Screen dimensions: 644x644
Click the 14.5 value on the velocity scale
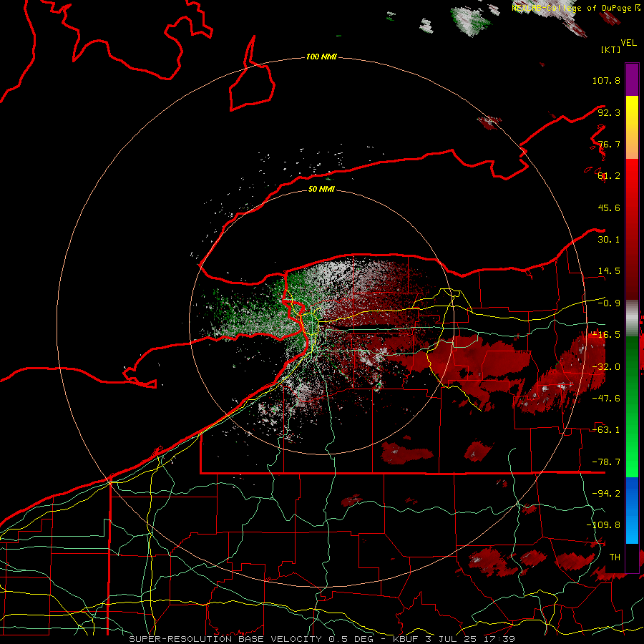609,271
